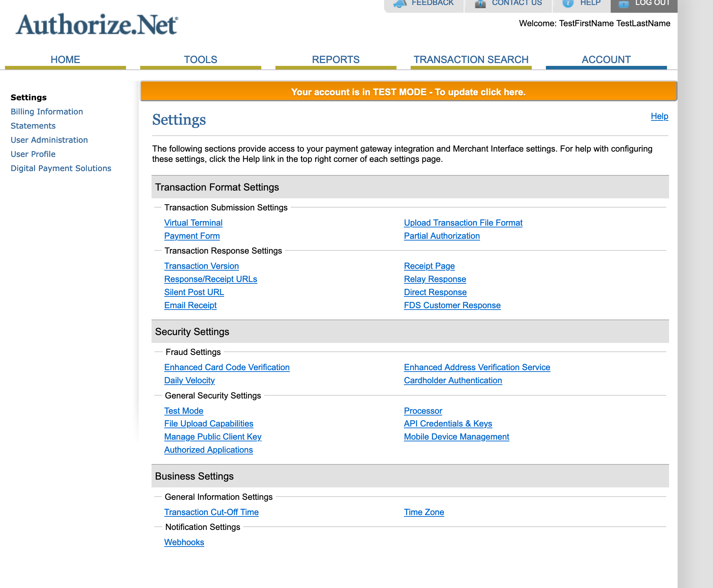This screenshot has width=713, height=588.
Task: Click the Email Receipt link
Action: pyautogui.click(x=190, y=305)
